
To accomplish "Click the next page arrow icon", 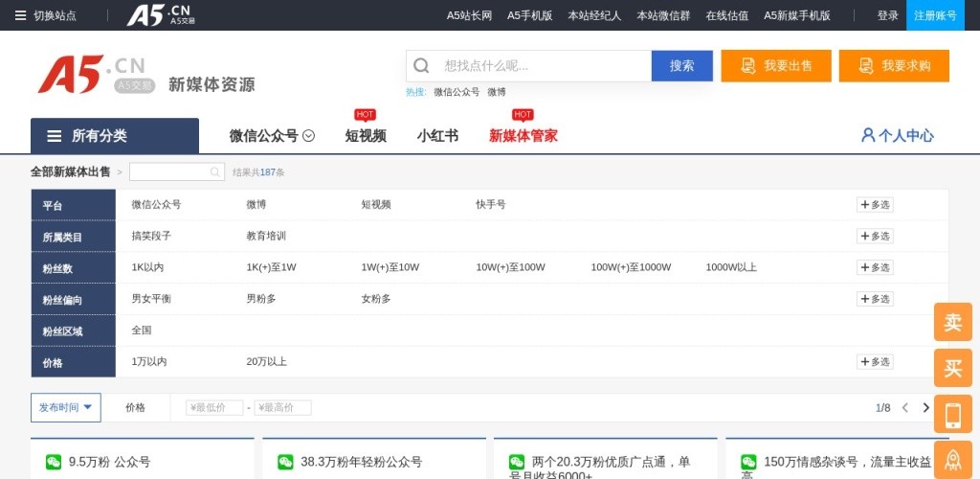I will pyautogui.click(x=925, y=408).
